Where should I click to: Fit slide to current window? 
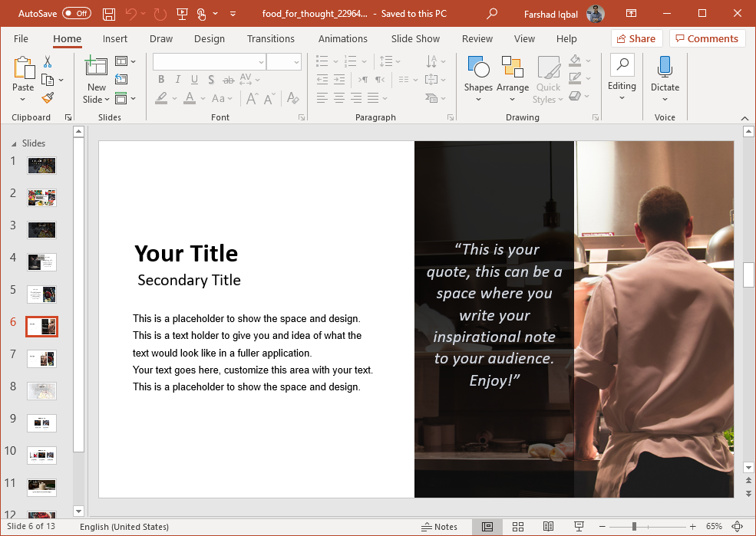tap(738, 527)
